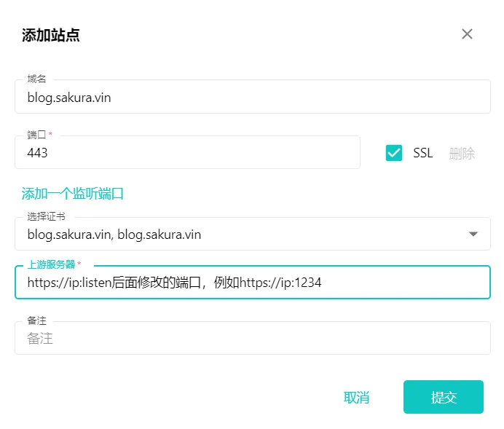Expand the 选择证书 dropdown arrow
The height and width of the screenshot is (429, 504).
coord(473,235)
